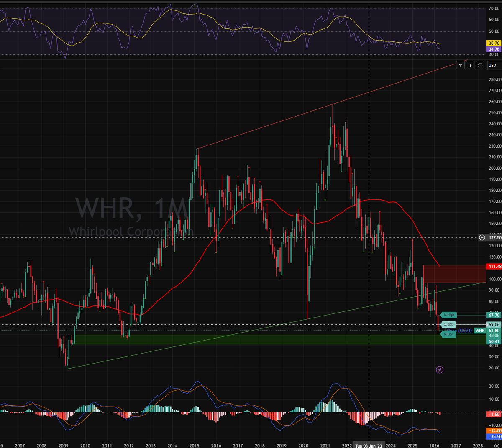Click the move pane up arrow

click(x=461, y=65)
